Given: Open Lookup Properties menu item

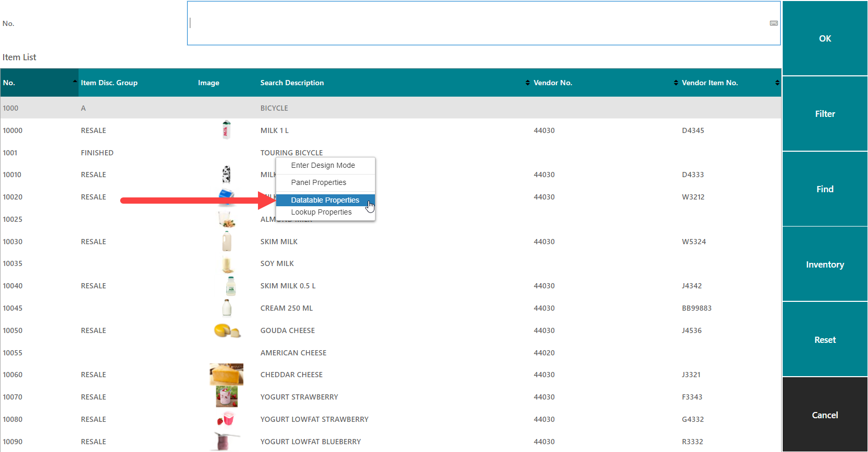Looking at the screenshot, I should click(x=321, y=212).
